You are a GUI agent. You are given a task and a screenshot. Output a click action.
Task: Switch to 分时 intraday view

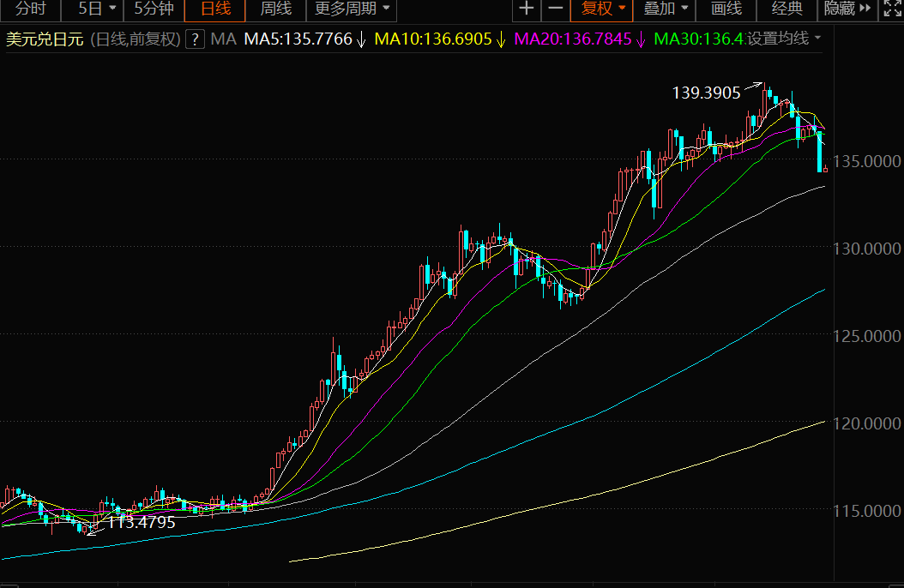coord(31,9)
